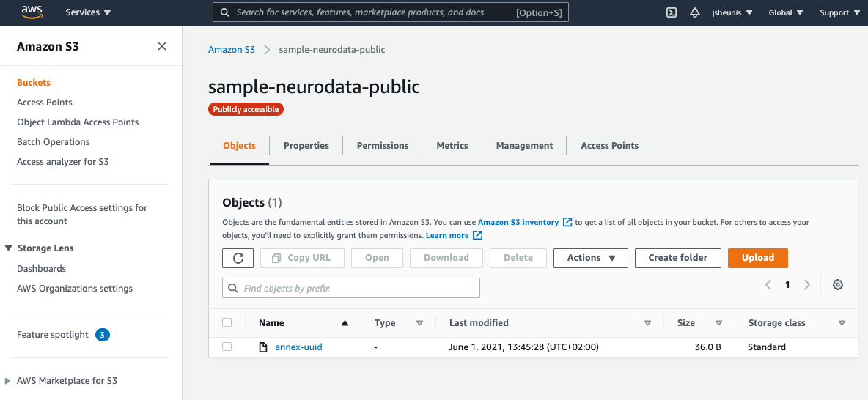Open the notifications bell icon
Image resolution: width=868 pixels, height=400 pixels.
(x=695, y=12)
